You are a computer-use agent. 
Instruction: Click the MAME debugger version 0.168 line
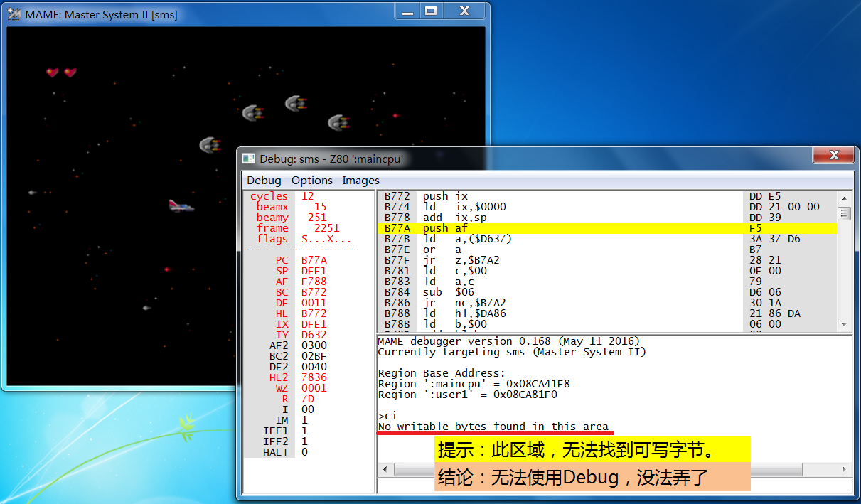click(x=509, y=341)
